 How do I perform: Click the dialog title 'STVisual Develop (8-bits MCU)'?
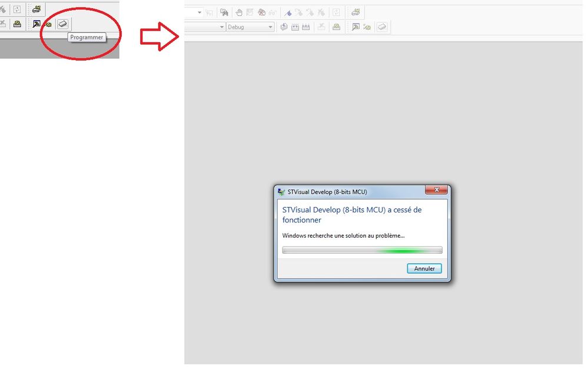click(327, 192)
